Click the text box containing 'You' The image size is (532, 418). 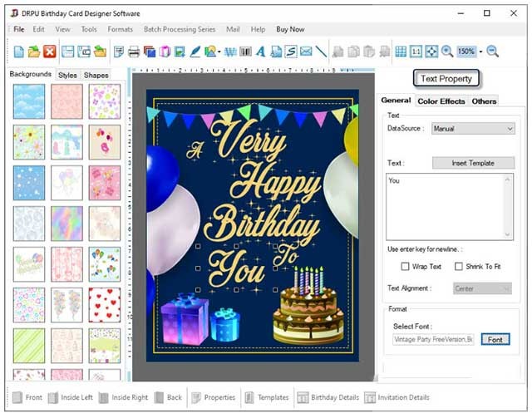(x=449, y=207)
